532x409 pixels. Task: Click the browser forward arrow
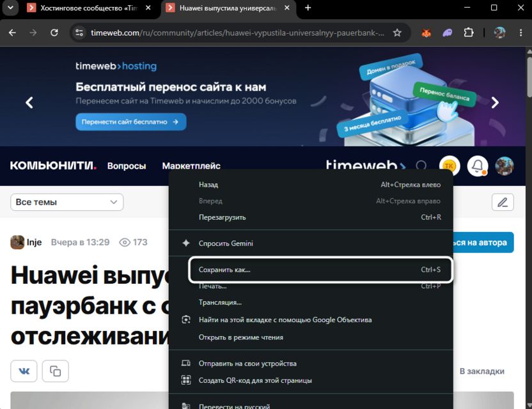33,33
